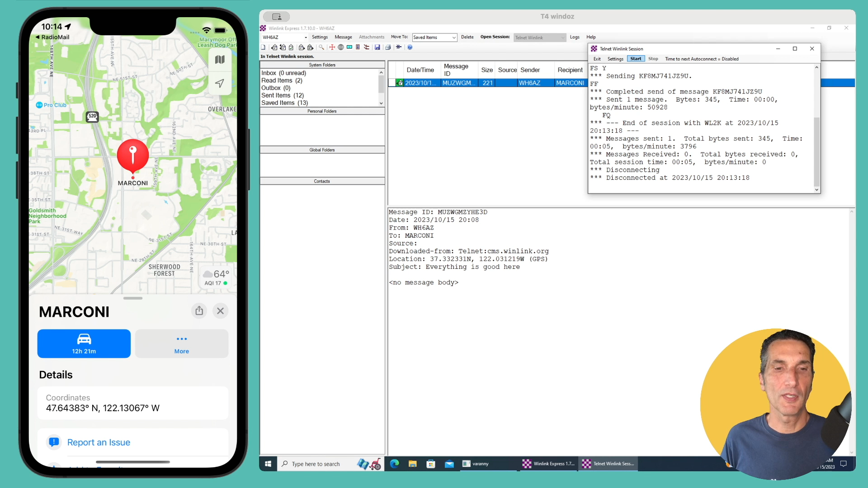
Task: Sort by Date/Time column header
Action: click(420, 70)
